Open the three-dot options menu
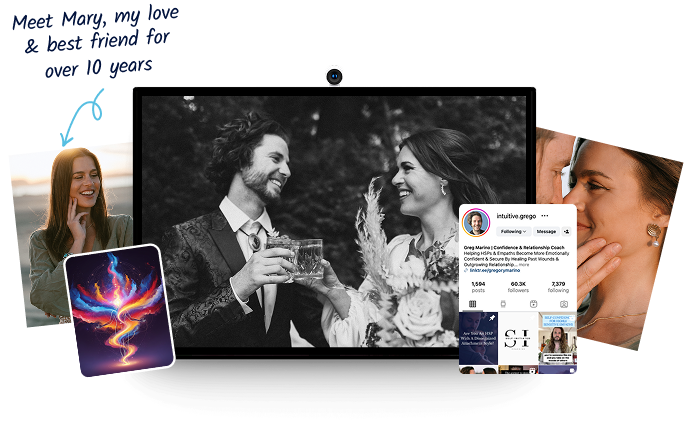This screenshot has width=693, height=446. 545,215
